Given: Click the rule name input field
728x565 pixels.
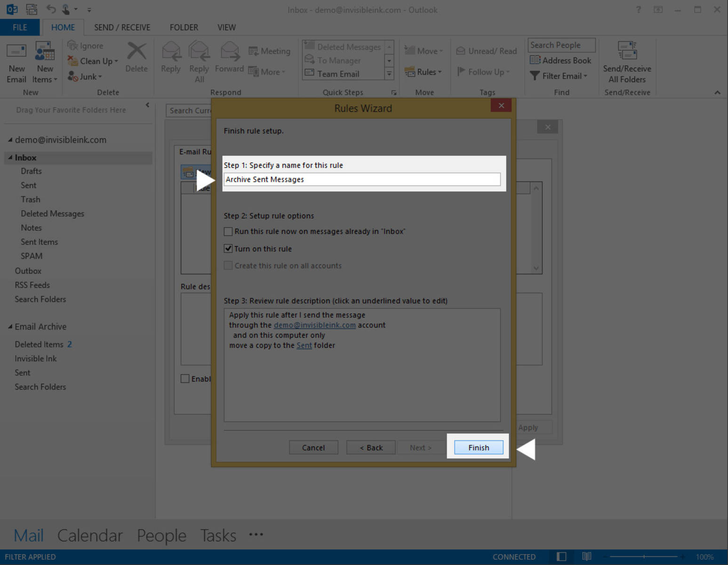Looking at the screenshot, I should pyautogui.click(x=362, y=179).
